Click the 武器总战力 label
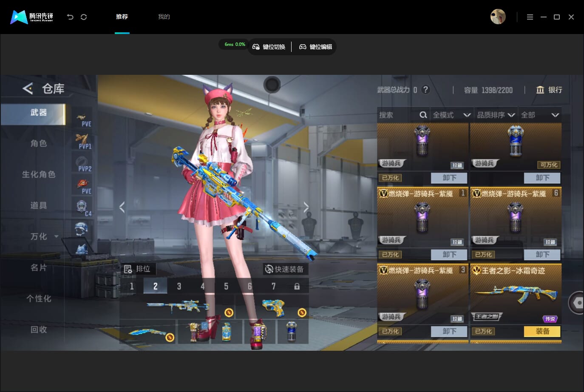584x392 pixels. [x=394, y=90]
